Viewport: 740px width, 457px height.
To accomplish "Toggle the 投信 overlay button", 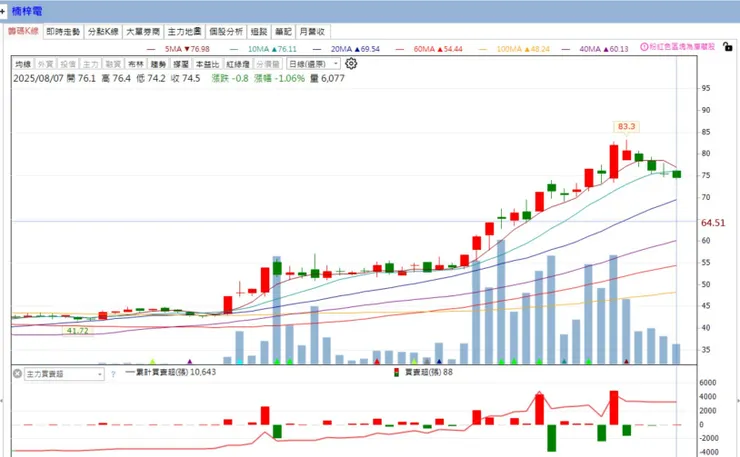I will click(68, 64).
